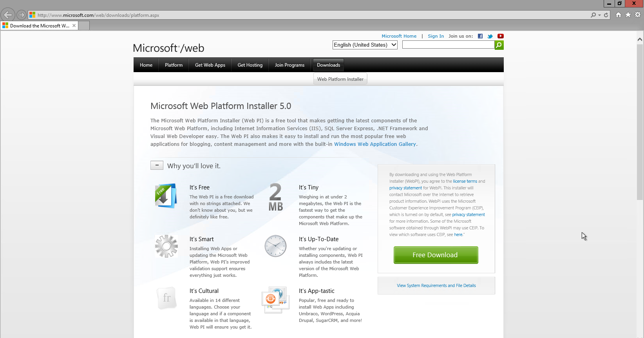The width and height of the screenshot is (644, 338).
Task: Visit the Facebook icon link
Action: pyautogui.click(x=480, y=36)
